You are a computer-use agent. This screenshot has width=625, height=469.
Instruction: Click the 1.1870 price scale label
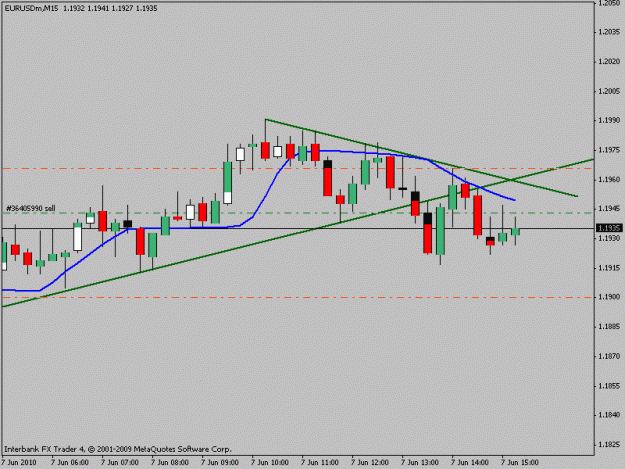coord(609,356)
